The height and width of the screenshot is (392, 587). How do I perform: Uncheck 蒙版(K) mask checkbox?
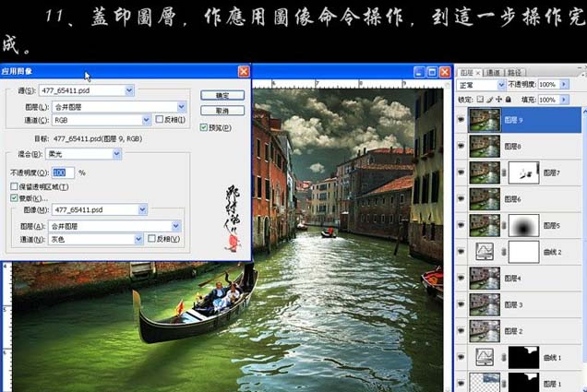pyautogui.click(x=14, y=198)
